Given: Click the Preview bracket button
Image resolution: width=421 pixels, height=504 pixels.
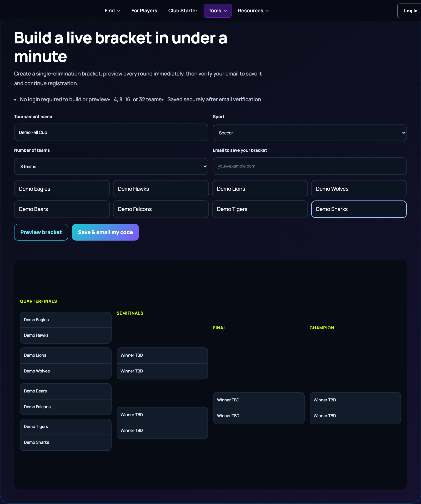Looking at the screenshot, I should 41,232.
